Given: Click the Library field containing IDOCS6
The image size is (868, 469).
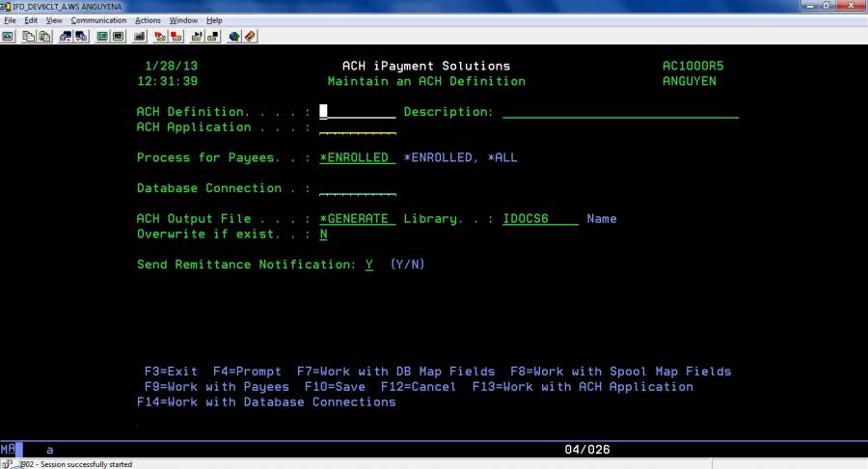Looking at the screenshot, I should [x=540, y=219].
